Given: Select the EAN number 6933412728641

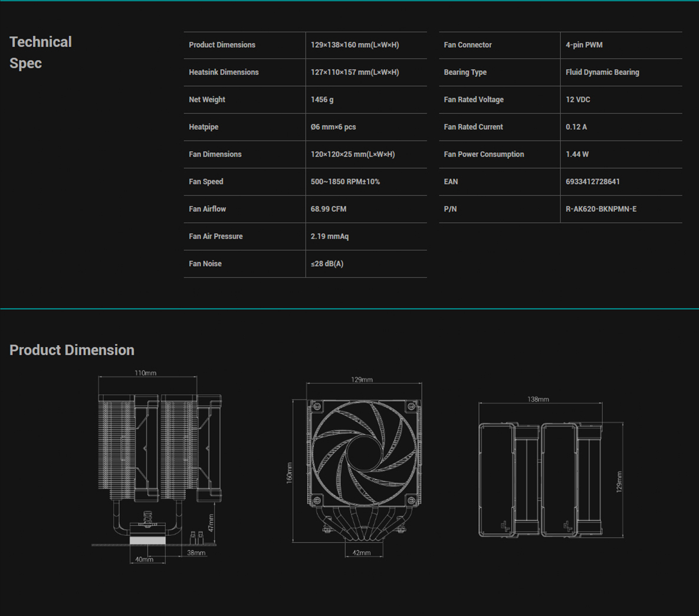Looking at the screenshot, I should [x=592, y=182].
